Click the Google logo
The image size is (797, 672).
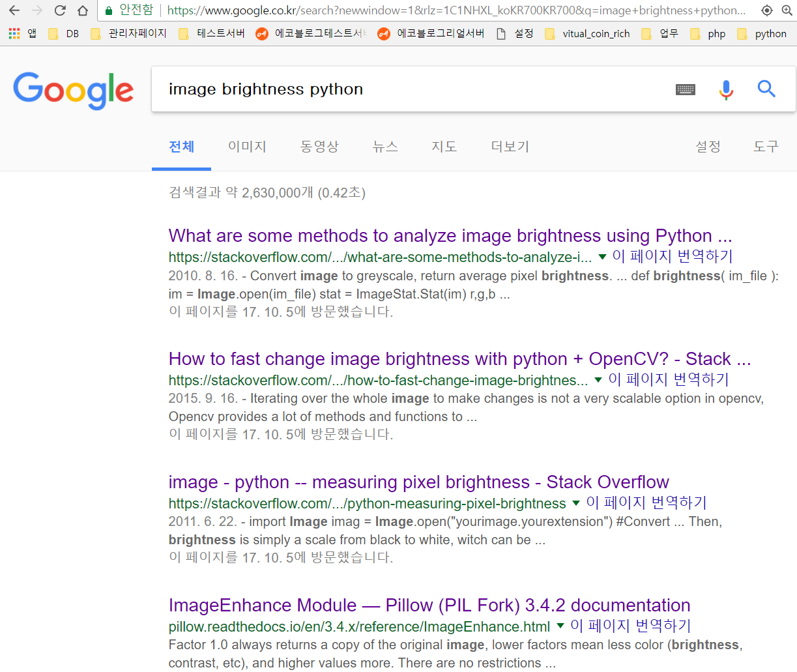(73, 91)
